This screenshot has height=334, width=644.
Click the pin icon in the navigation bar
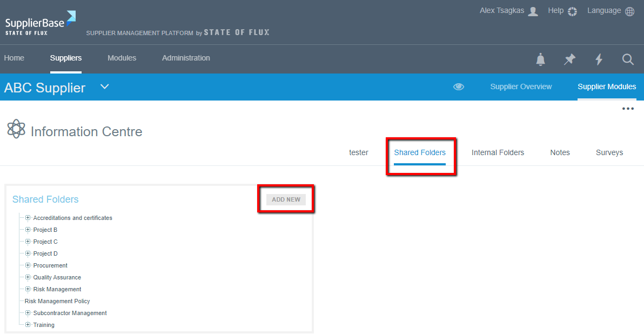569,59
